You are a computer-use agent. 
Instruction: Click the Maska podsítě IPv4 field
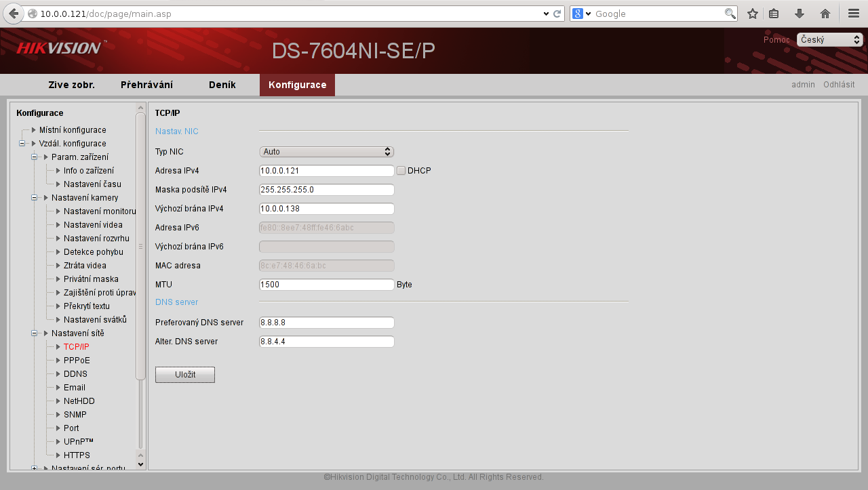pyautogui.click(x=327, y=190)
